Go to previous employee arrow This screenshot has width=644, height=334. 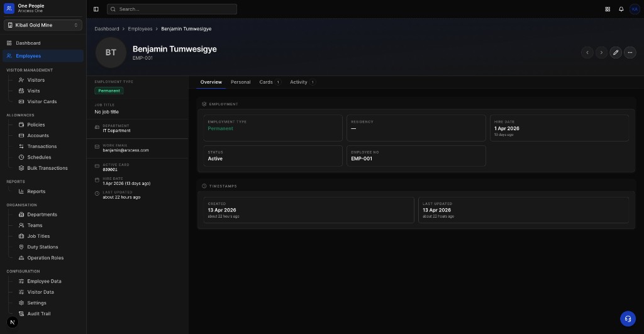[x=587, y=53]
